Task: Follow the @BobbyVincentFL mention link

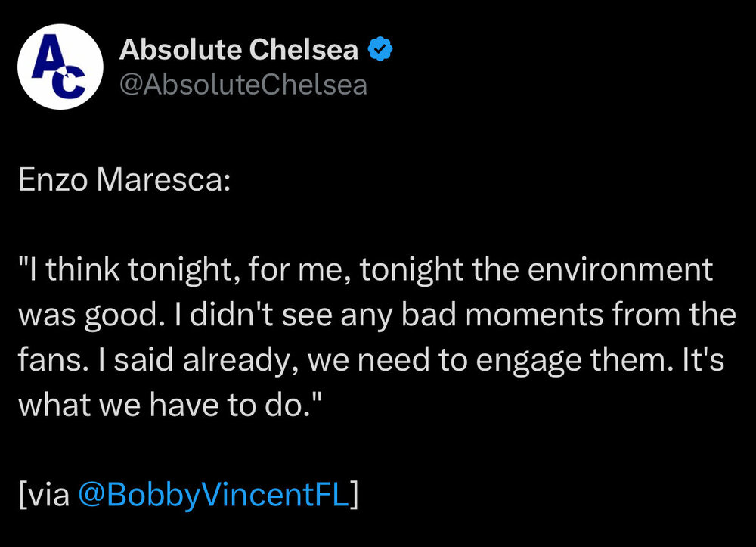Action: pos(213,495)
